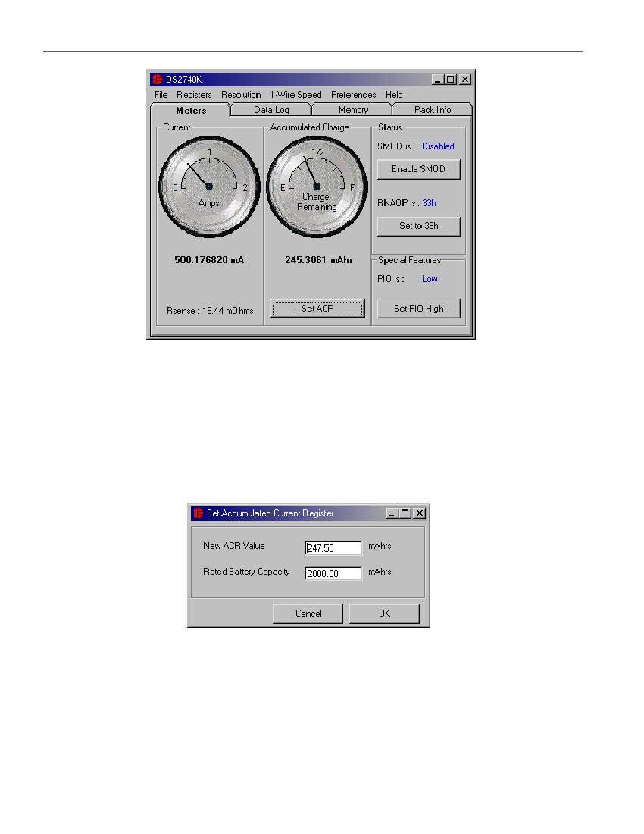
Task: Click the New ACR Value field
Action: pyautogui.click(x=333, y=548)
